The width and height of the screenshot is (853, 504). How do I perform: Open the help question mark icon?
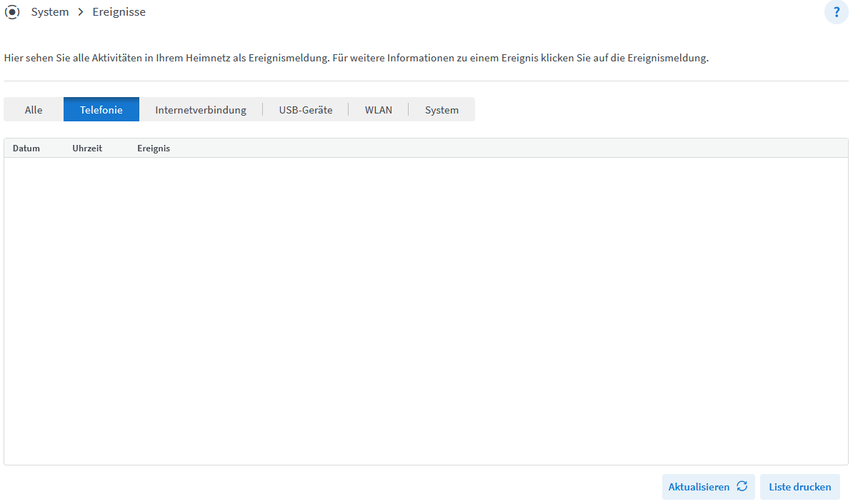point(836,12)
